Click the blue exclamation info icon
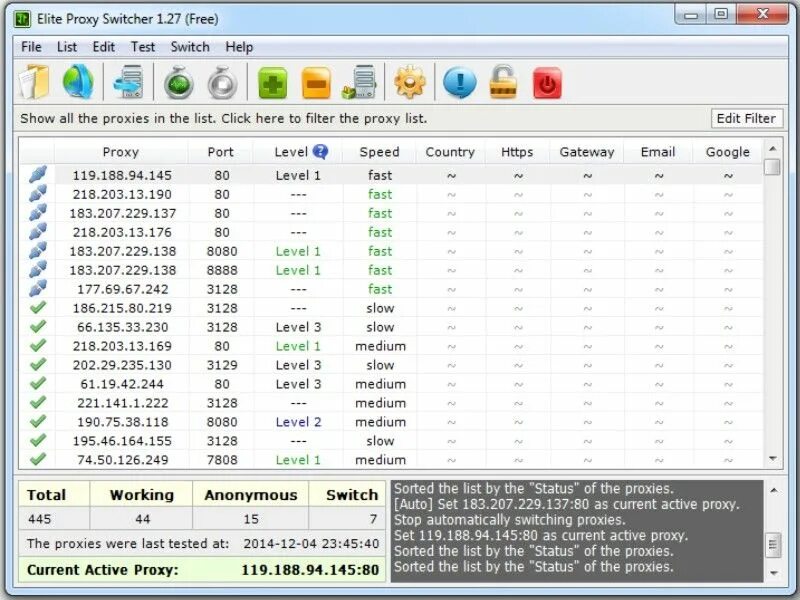Image resolution: width=800 pixels, height=600 pixels. click(x=460, y=82)
